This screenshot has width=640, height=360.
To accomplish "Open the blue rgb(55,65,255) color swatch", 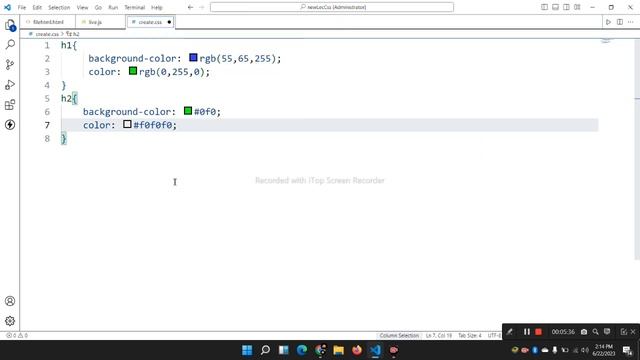I will pos(193,58).
